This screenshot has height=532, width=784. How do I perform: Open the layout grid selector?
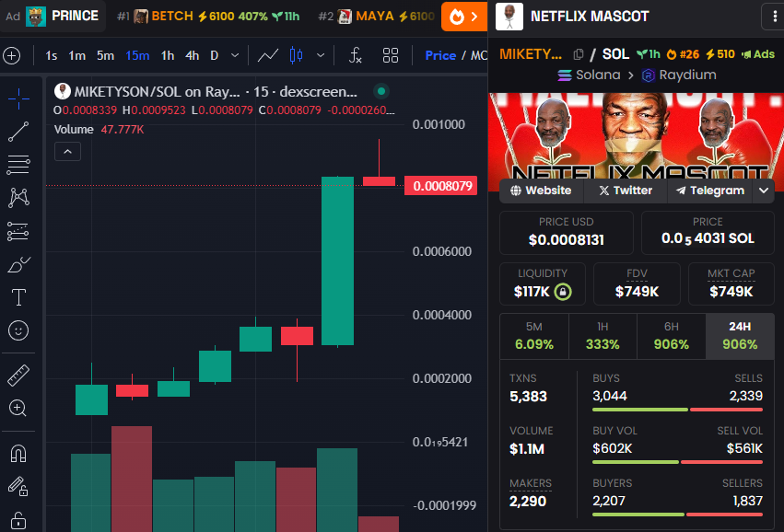click(x=391, y=55)
